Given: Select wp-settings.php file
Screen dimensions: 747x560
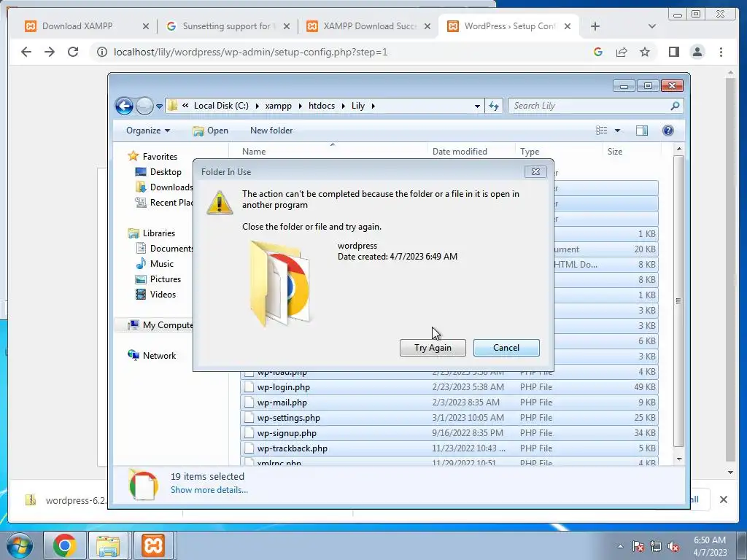Looking at the screenshot, I should click(449, 418).
